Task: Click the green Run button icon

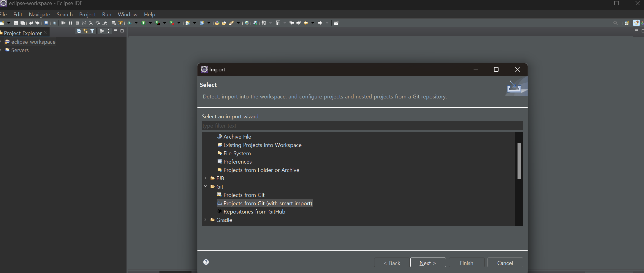Action: [143, 23]
